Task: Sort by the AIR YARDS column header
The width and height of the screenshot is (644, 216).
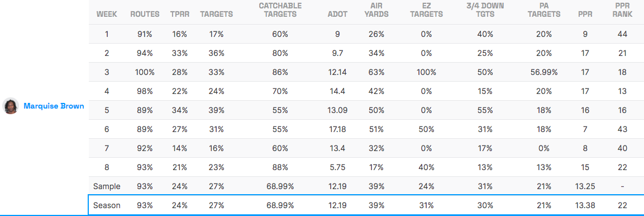Action: click(375, 10)
